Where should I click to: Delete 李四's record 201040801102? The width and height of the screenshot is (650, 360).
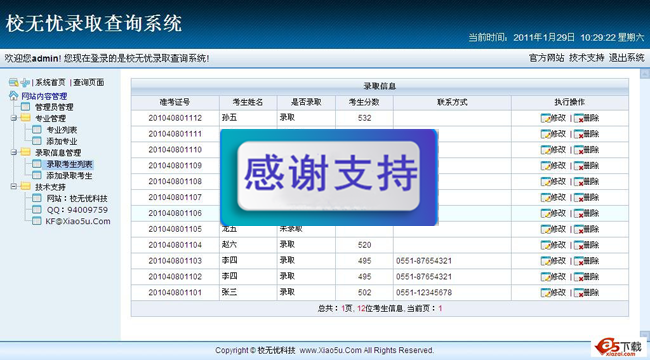587,277
